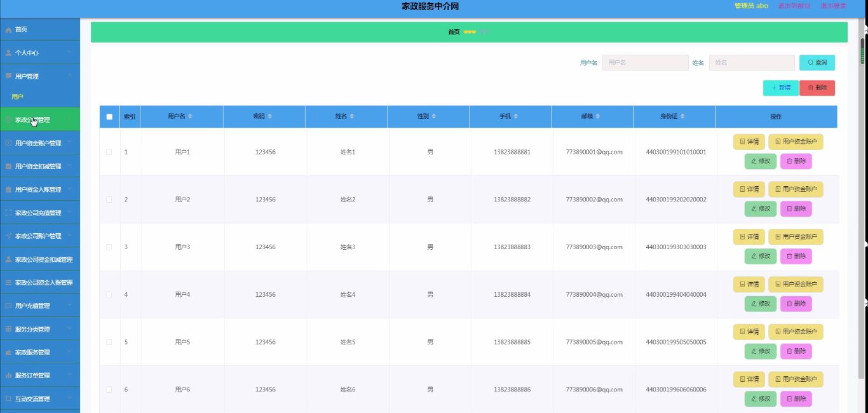Screen dimensions: 868x413
Task: Click the sort icon in 邮箱 column header
Action: click(x=597, y=116)
